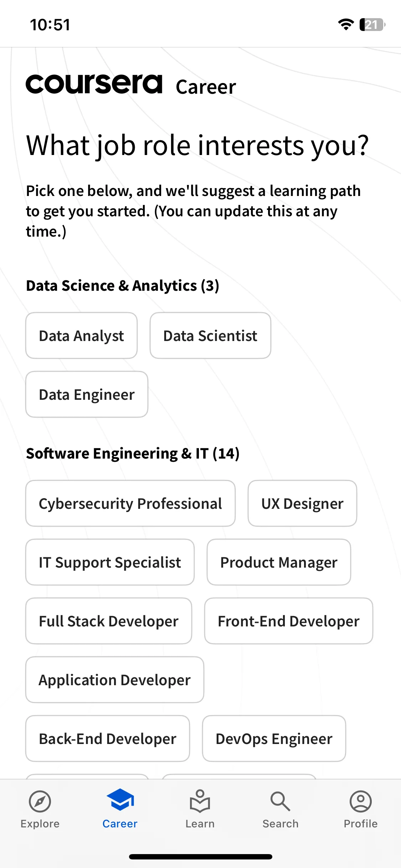Choose the Data Engineer role
Image resolution: width=401 pixels, height=868 pixels.
(87, 394)
